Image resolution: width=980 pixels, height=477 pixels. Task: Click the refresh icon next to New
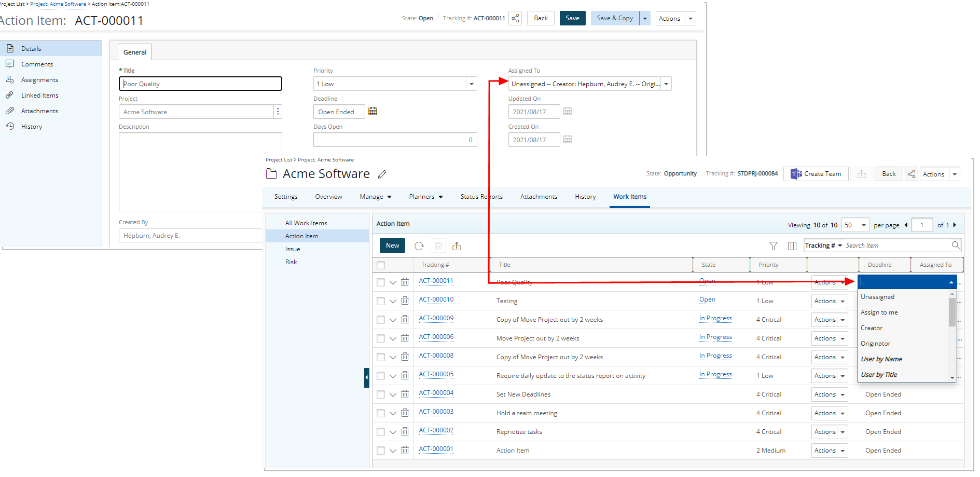[x=419, y=246]
